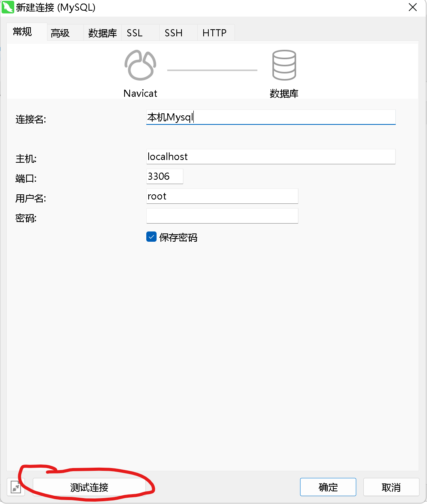This screenshot has width=427, height=504.
Task: Cancel with the 取消 button
Action: 391,487
